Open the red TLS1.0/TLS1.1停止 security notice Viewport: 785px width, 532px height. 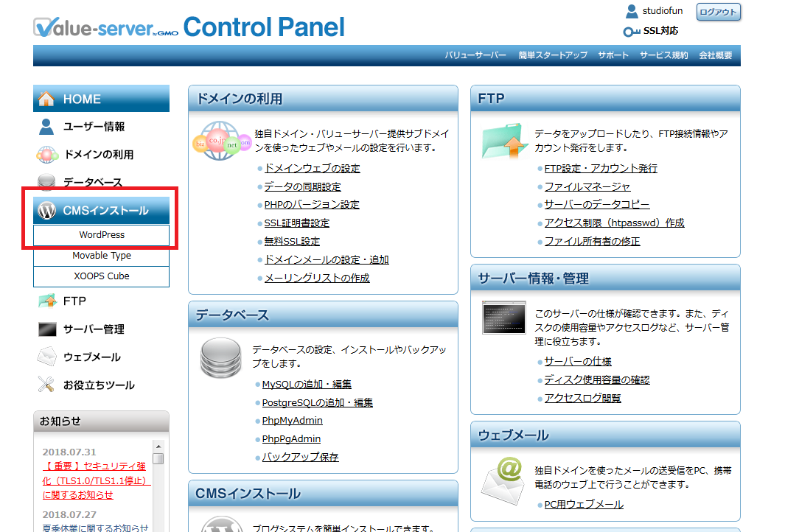click(x=96, y=480)
